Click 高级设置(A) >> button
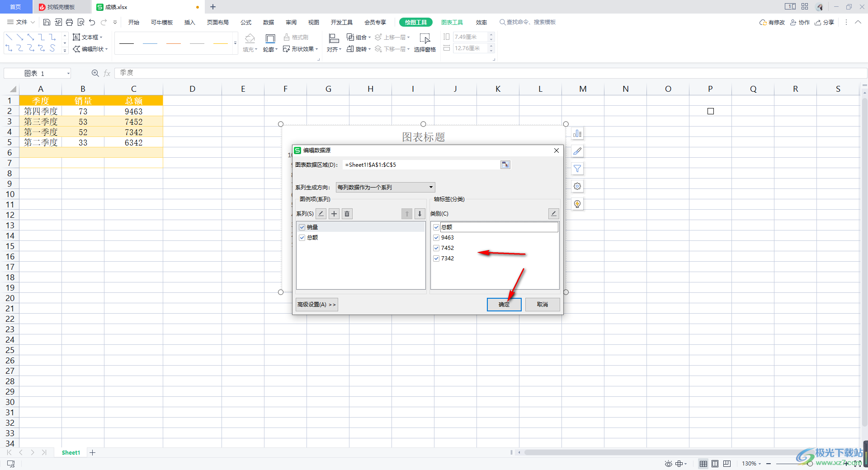 [x=316, y=305]
